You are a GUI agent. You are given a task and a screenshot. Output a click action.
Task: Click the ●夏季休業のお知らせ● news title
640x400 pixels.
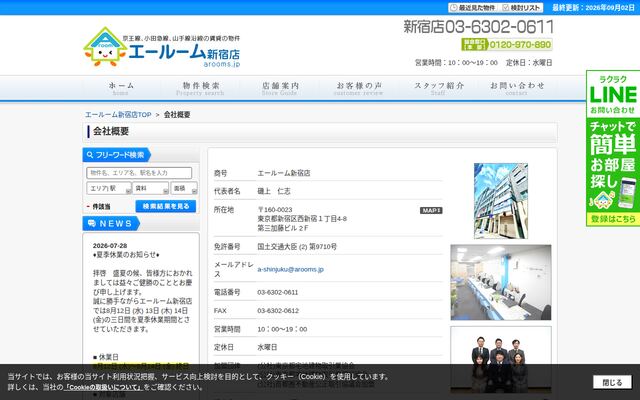pos(126,255)
